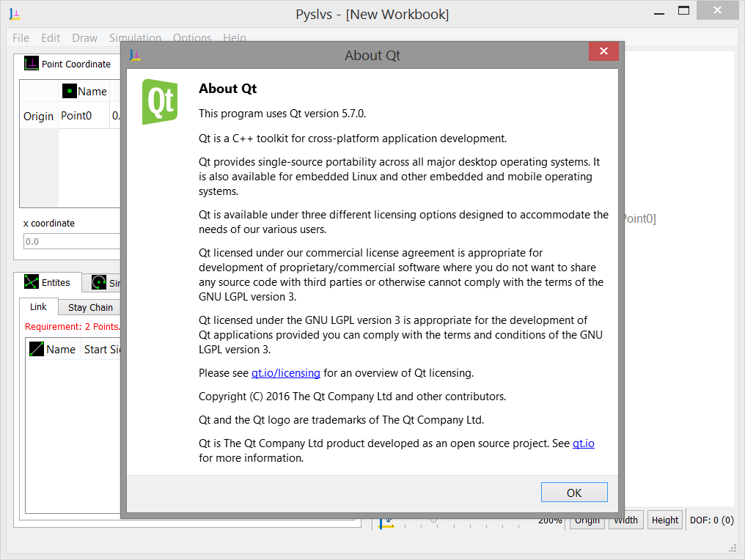Click the green linkage icon on the Entites tab
This screenshot has height=560, width=745.
point(32,281)
